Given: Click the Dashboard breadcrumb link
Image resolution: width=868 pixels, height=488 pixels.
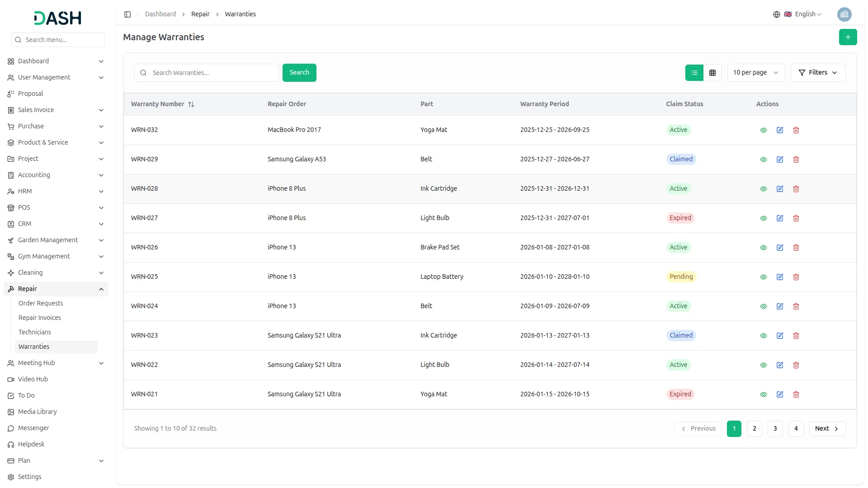Looking at the screenshot, I should [160, 14].
